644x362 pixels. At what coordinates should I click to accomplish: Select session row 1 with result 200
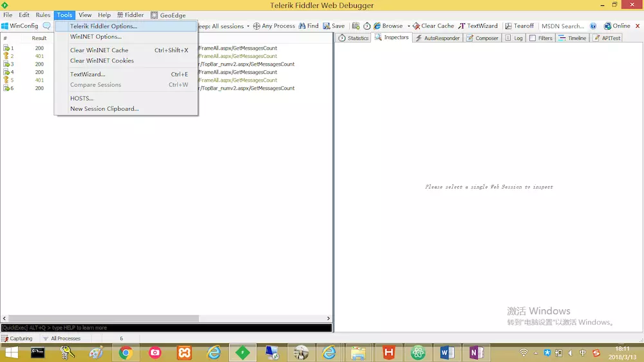coord(166,48)
